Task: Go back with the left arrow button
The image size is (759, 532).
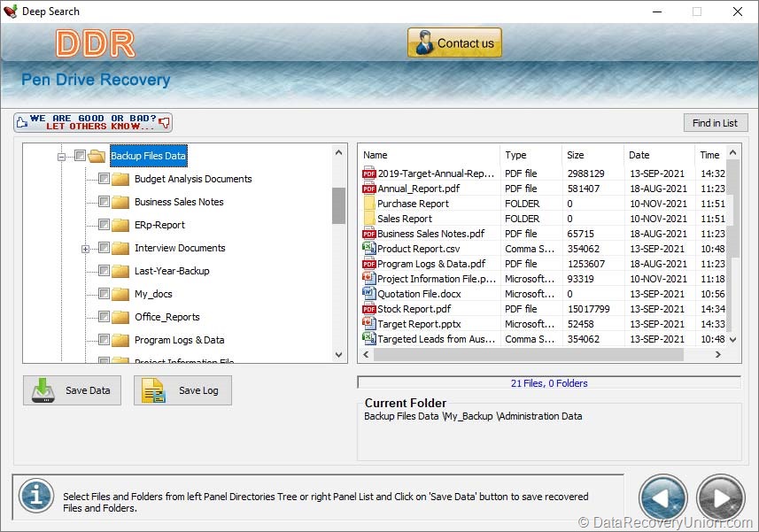Action: point(663,498)
